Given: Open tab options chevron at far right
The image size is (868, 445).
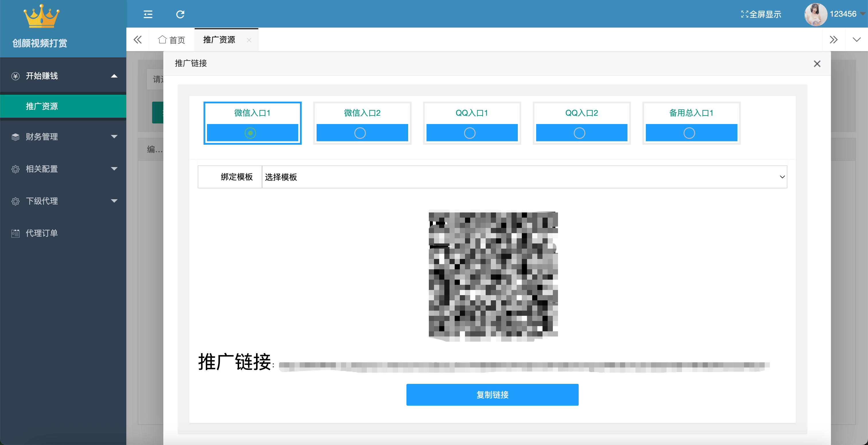Looking at the screenshot, I should click(856, 40).
